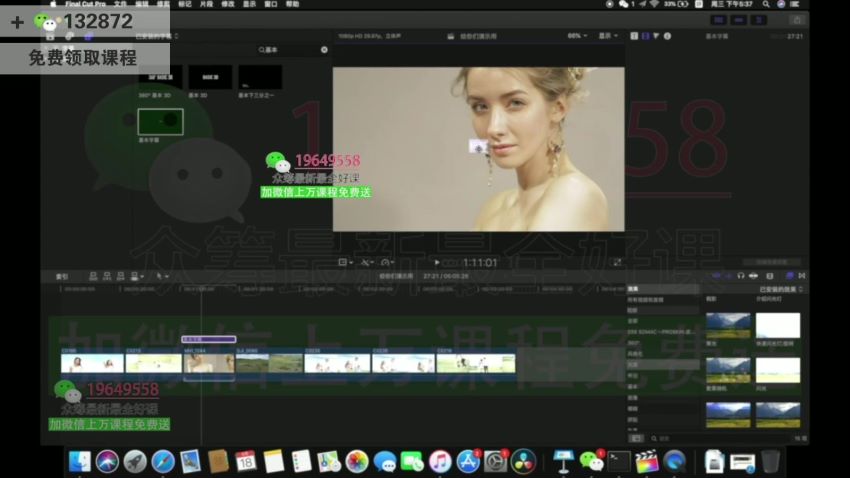Open the Photos app in Dock
The image size is (850, 478).
[357, 461]
